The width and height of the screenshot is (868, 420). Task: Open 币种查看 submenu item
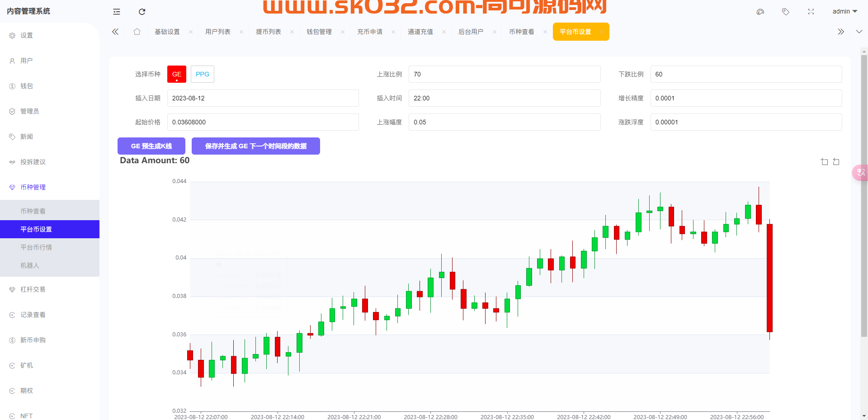tap(50, 211)
